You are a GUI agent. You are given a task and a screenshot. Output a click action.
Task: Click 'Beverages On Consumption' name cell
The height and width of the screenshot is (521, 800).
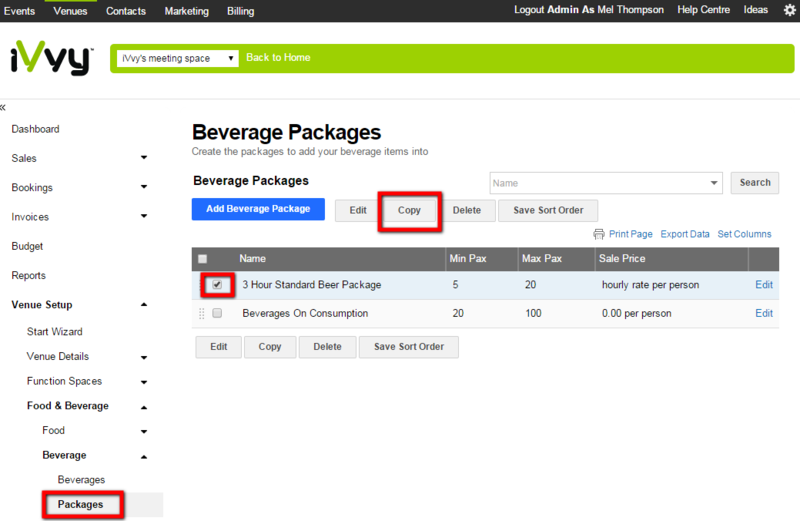tap(305, 313)
